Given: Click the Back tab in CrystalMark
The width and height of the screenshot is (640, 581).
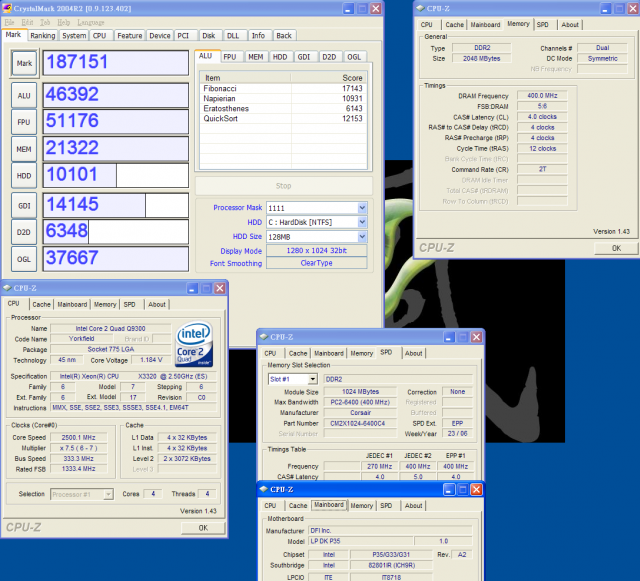Looking at the screenshot, I should pos(284,36).
